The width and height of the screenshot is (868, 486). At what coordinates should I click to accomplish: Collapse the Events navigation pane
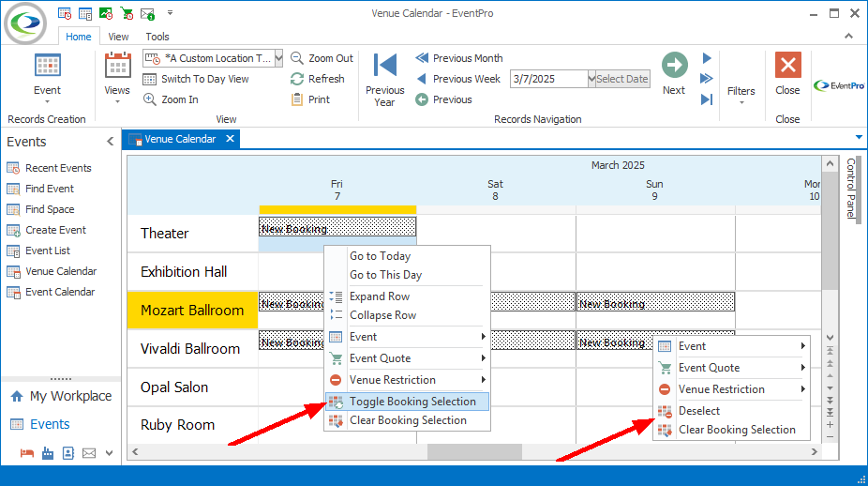coord(111,142)
